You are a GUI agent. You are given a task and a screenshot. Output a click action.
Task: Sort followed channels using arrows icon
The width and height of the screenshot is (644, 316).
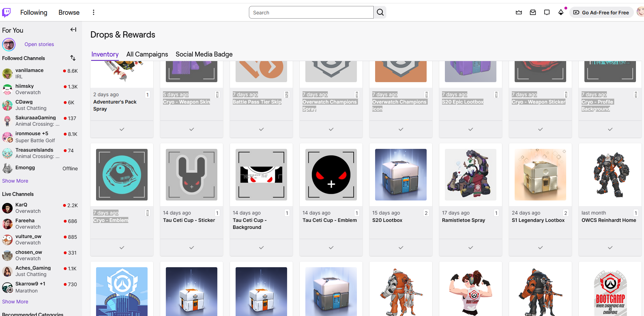click(73, 58)
